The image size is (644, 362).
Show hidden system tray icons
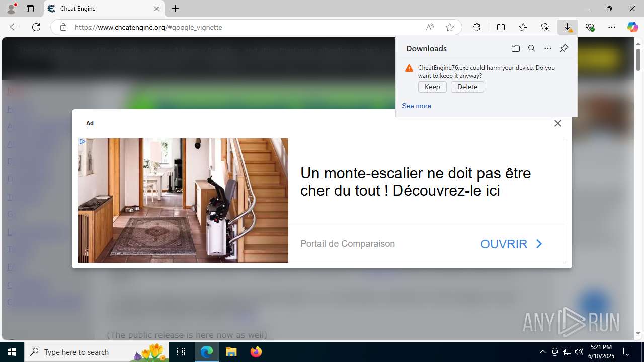(542, 352)
